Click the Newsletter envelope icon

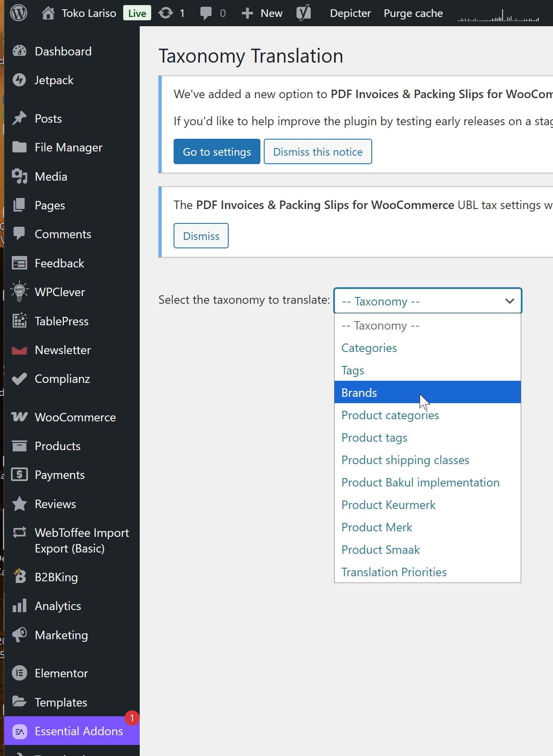19,350
